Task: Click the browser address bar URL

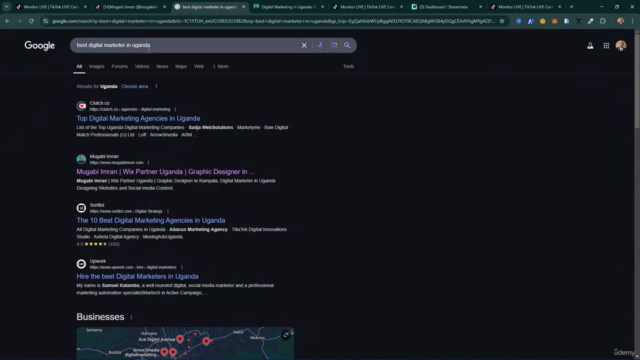Action: click(x=273, y=21)
